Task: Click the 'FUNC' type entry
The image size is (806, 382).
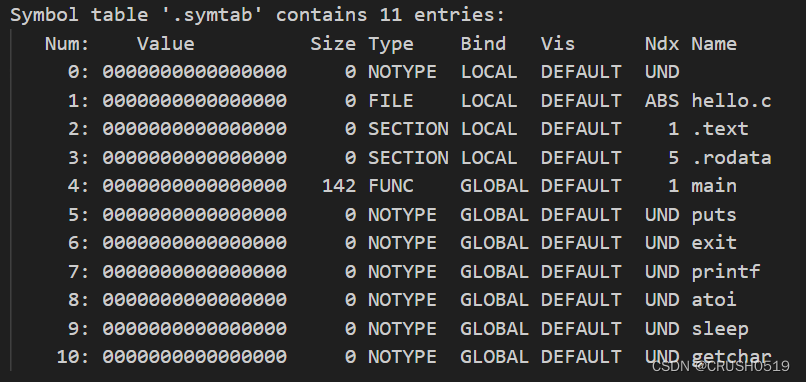Action: (391, 186)
